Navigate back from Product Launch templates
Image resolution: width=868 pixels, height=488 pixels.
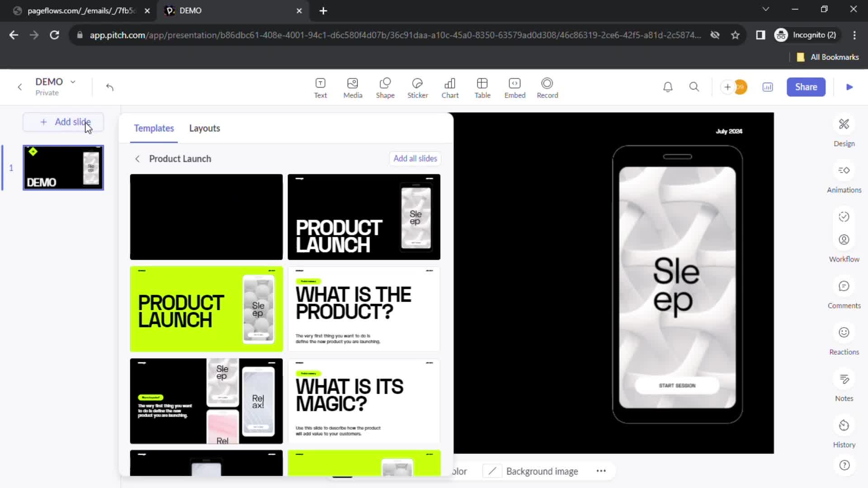[x=137, y=159]
